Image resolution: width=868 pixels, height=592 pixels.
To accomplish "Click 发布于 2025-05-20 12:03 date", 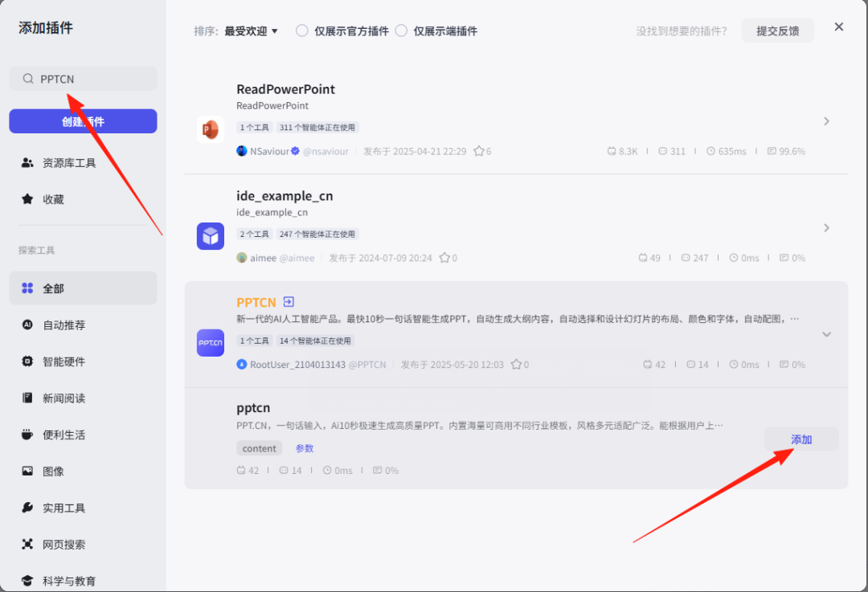I will 452,365.
